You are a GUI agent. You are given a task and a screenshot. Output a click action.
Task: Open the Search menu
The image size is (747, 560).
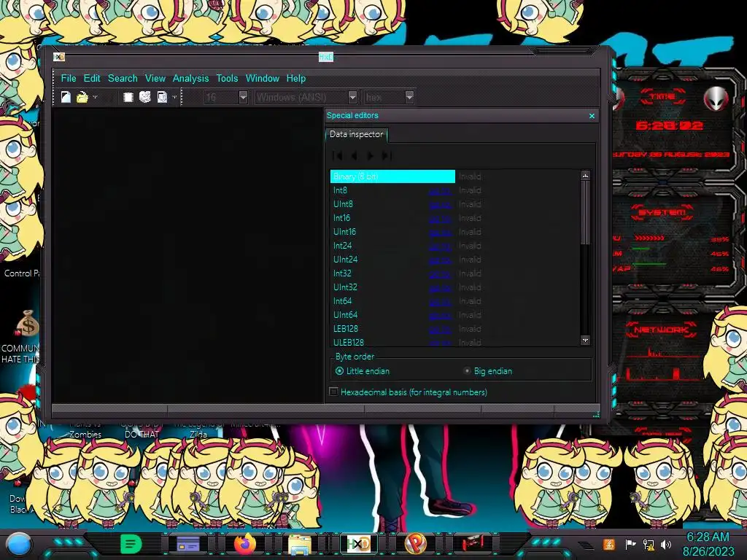point(123,78)
